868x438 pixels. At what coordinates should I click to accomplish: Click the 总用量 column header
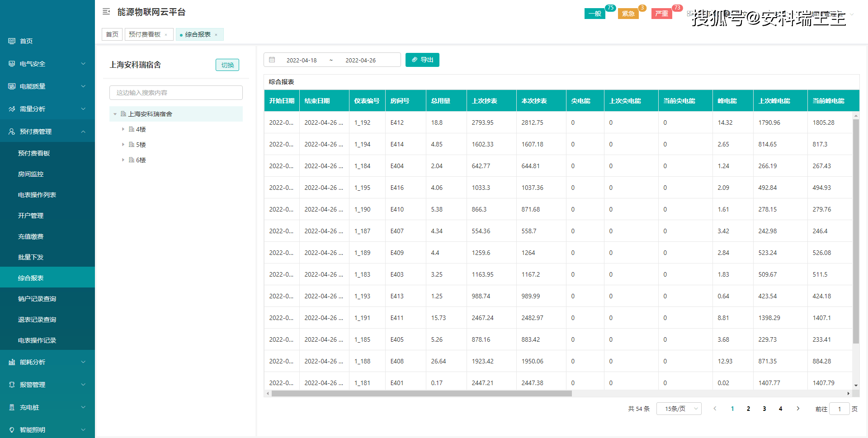tap(446, 101)
